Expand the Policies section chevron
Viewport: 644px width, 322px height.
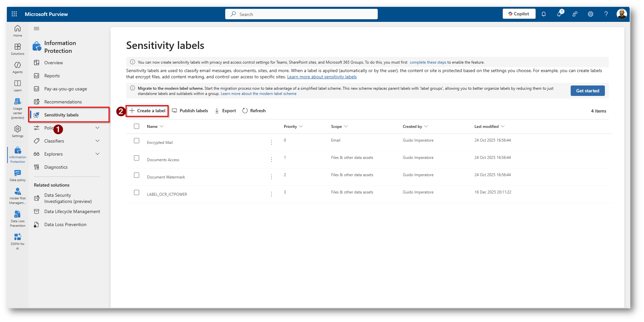click(97, 128)
